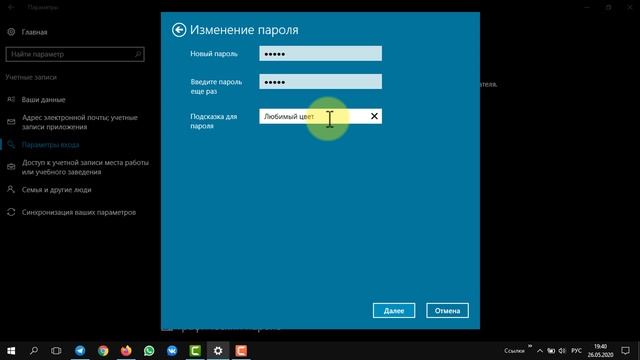Screen dimensions: 640x360
Task: Open VK from the taskbar
Action: tap(172, 351)
